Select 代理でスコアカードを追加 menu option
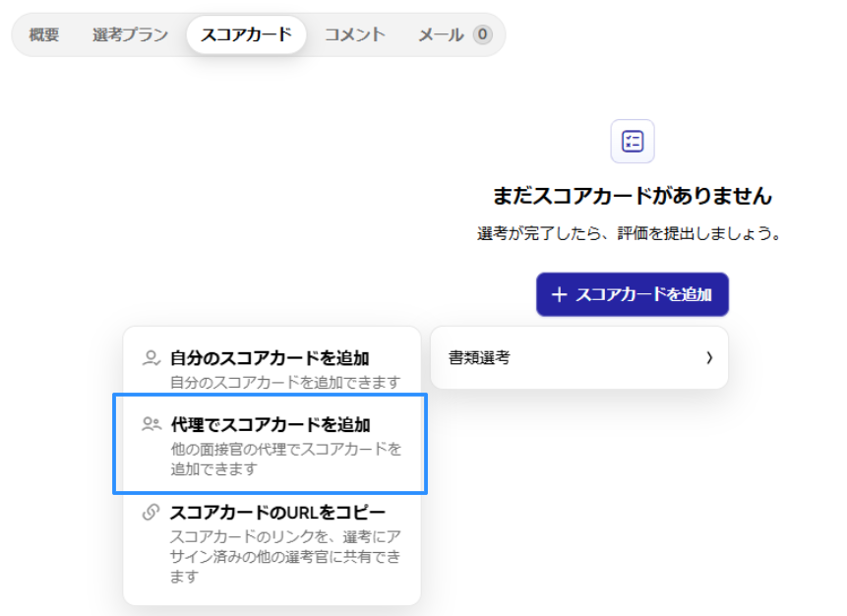The width and height of the screenshot is (847, 616). (x=271, y=425)
